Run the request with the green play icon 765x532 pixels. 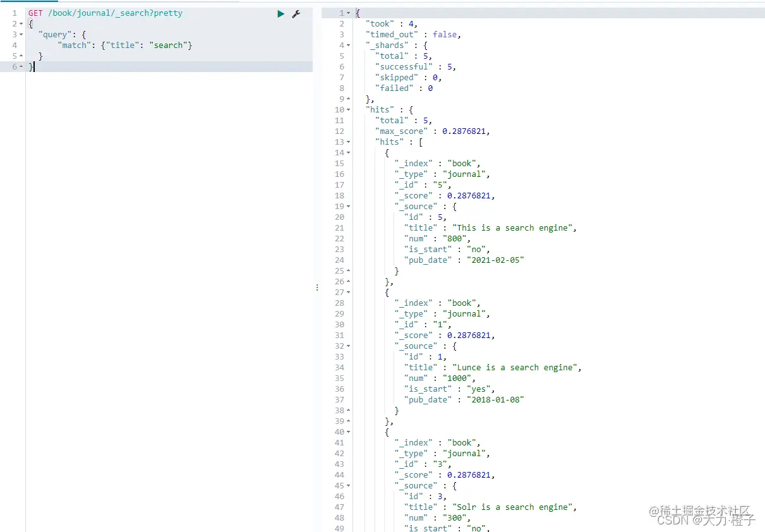(281, 13)
